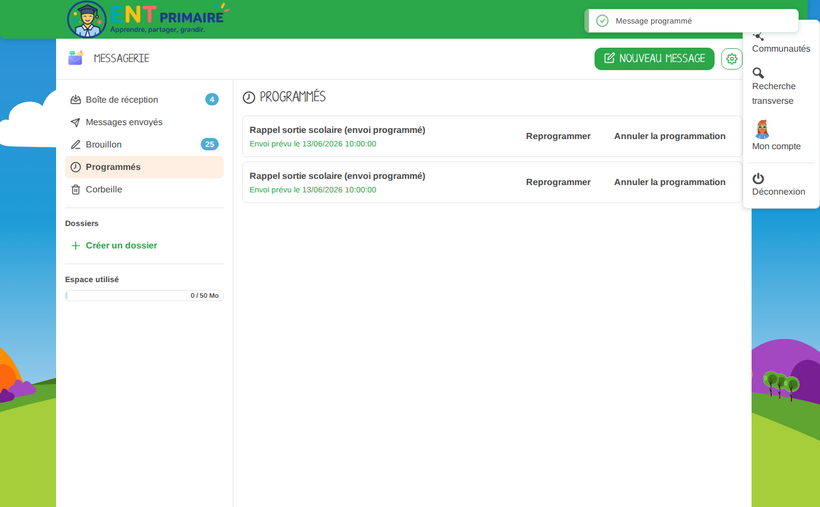Open Boîte de réception folder
The height and width of the screenshot is (507, 820).
[144, 99]
